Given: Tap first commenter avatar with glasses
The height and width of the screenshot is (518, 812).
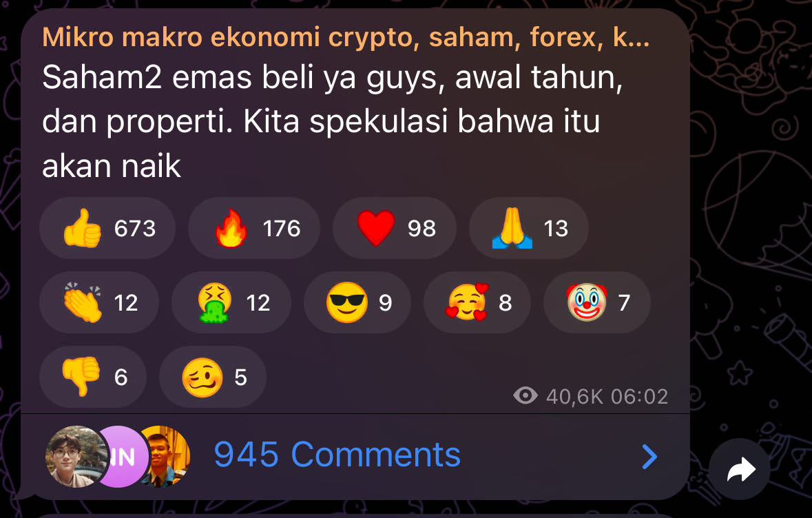Looking at the screenshot, I should coord(76,457).
